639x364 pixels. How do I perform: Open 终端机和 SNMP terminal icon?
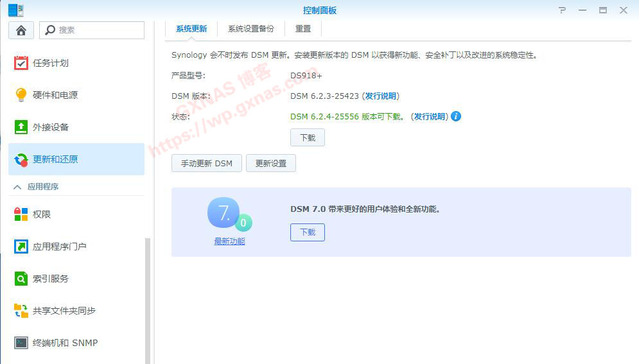point(21,343)
